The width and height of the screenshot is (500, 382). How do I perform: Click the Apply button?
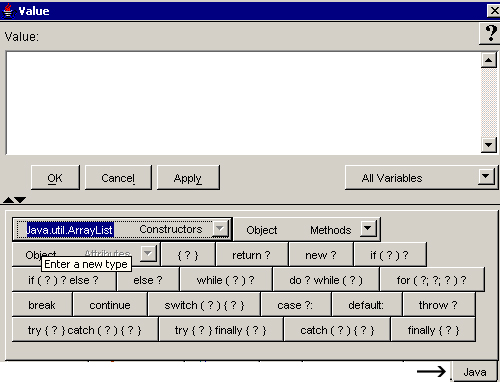pos(188,178)
